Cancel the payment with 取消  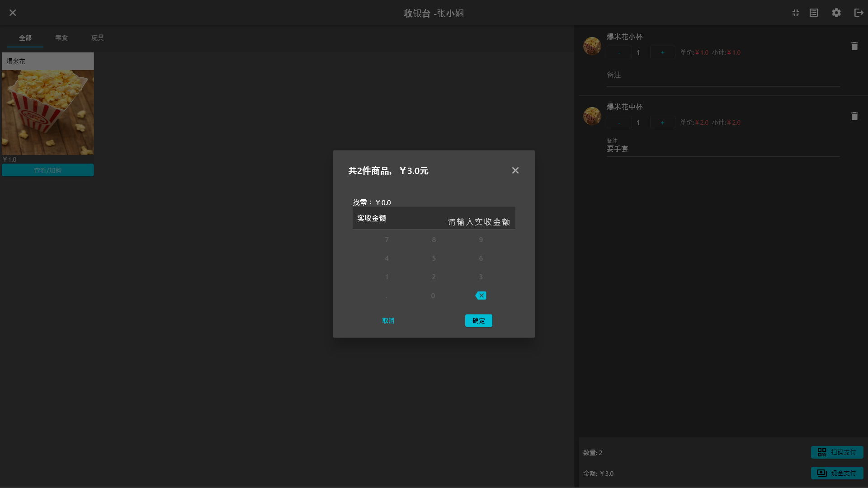388,320
